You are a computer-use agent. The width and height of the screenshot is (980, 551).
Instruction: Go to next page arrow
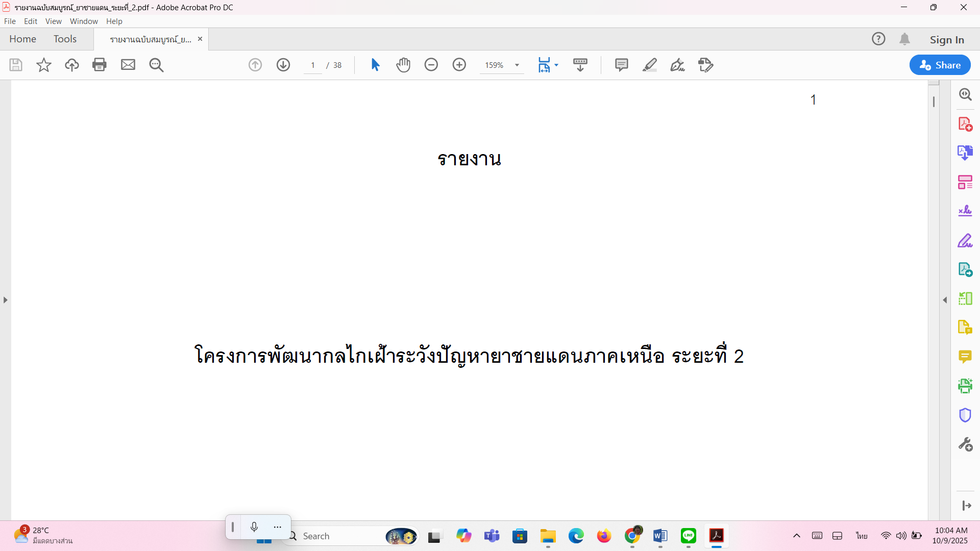pos(283,65)
